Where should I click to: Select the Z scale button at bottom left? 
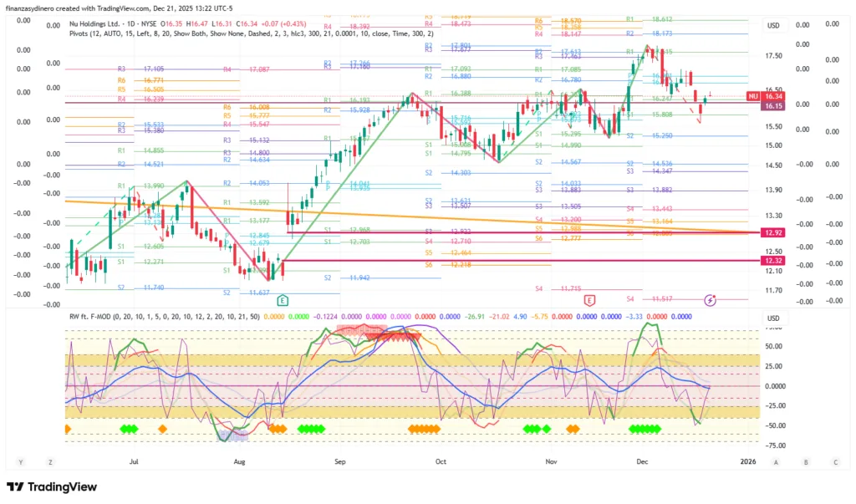pyautogui.click(x=50, y=461)
